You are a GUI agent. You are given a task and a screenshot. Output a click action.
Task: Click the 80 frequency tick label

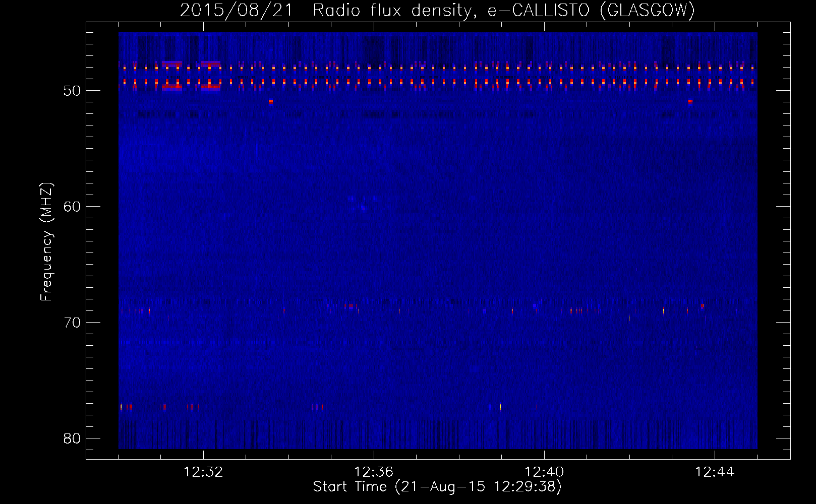tap(72, 438)
